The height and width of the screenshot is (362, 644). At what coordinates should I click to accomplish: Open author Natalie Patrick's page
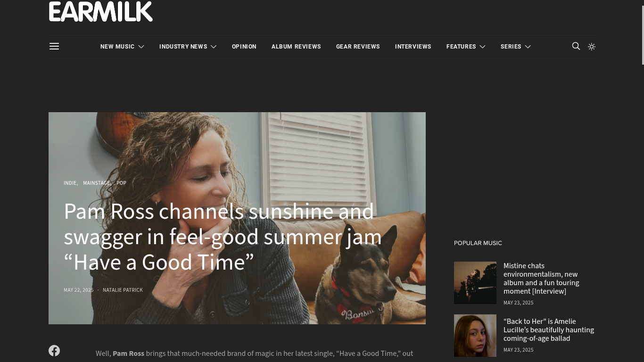(123, 290)
